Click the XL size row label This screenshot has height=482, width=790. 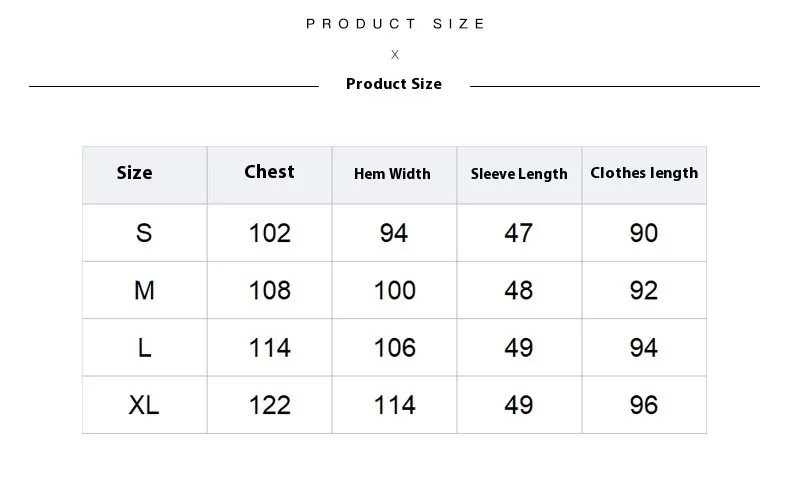(144, 405)
